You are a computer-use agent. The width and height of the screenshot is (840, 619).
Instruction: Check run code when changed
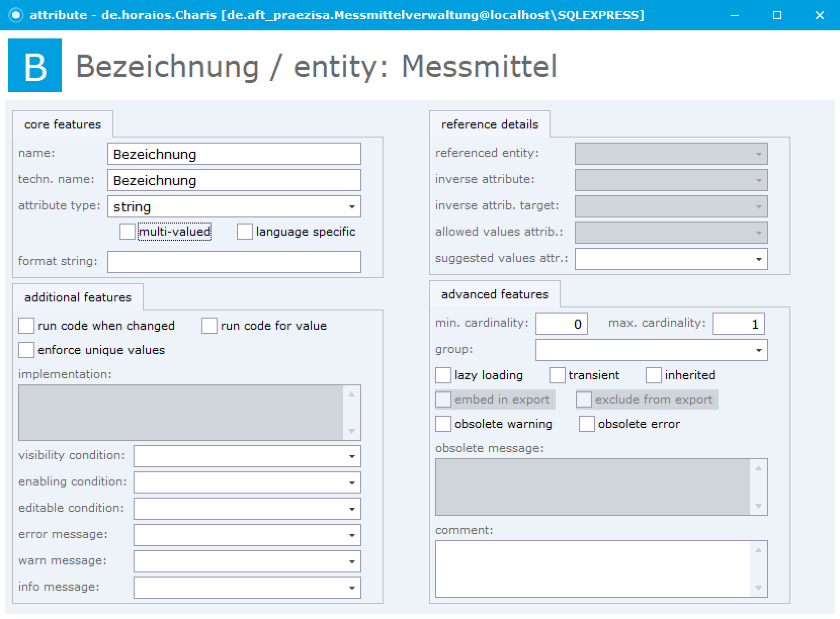26,326
